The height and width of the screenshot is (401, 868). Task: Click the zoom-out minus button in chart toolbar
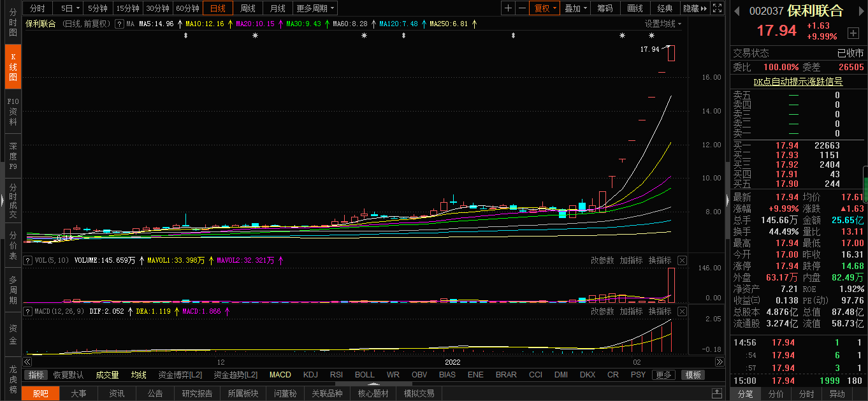(x=522, y=8)
